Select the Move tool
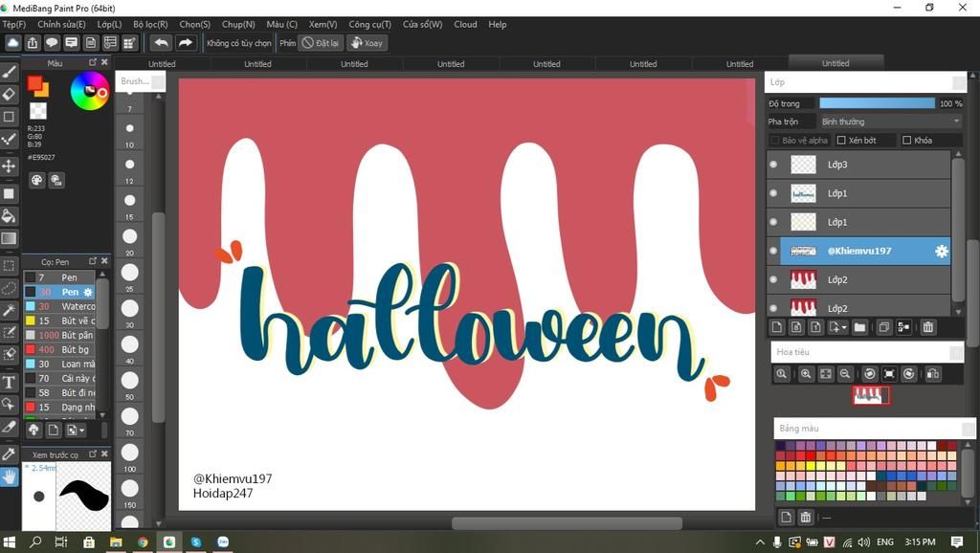 pos(9,166)
